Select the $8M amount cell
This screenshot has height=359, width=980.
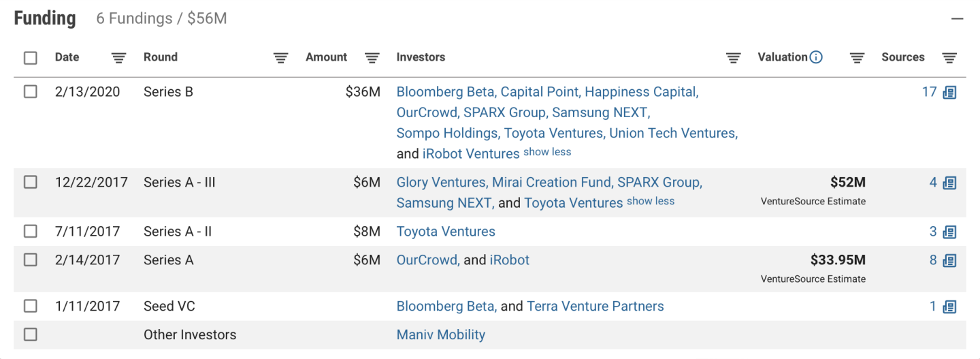[x=367, y=232]
